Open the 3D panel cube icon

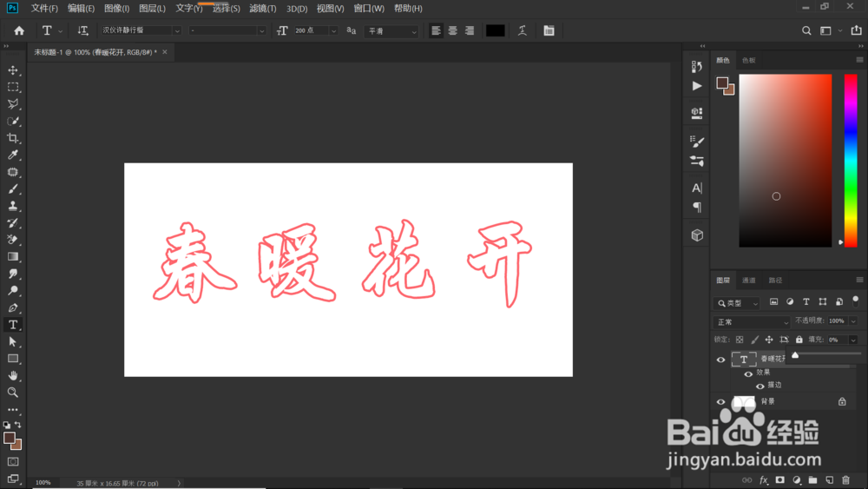click(697, 235)
